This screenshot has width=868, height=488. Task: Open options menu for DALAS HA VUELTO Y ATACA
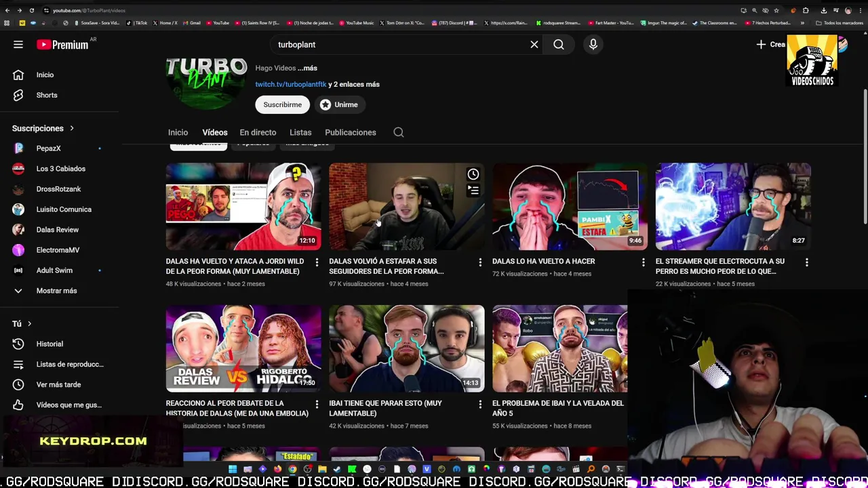317,262
